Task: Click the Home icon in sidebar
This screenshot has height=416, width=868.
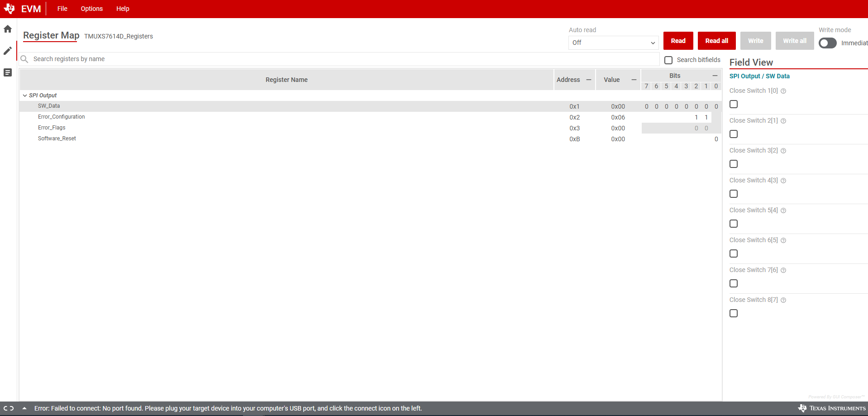Action: (8, 29)
